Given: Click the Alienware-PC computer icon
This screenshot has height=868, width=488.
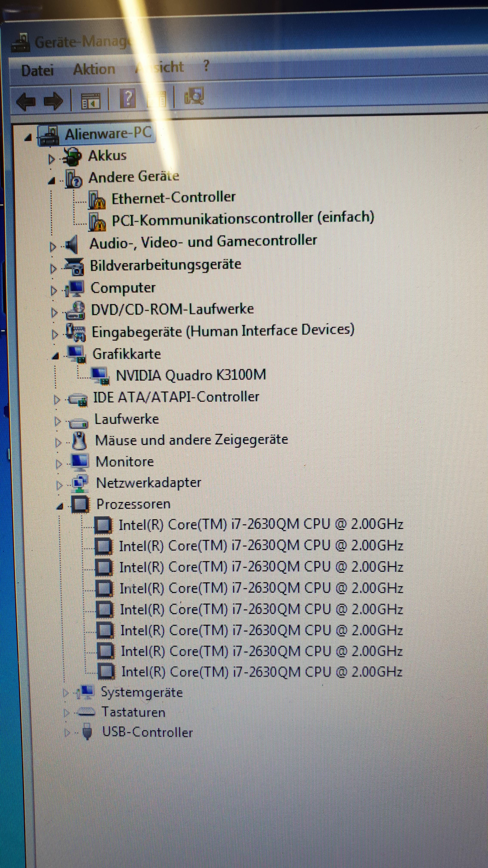Looking at the screenshot, I should tap(49, 136).
